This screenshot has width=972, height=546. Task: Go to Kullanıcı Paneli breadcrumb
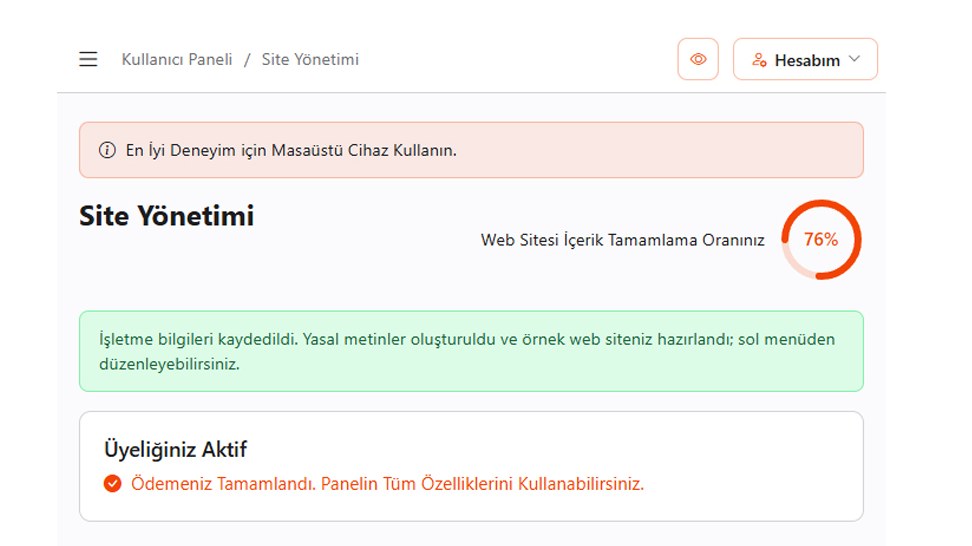tap(177, 60)
